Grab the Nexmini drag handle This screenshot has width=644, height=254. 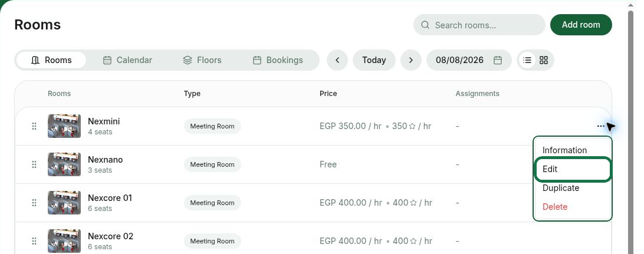34,126
